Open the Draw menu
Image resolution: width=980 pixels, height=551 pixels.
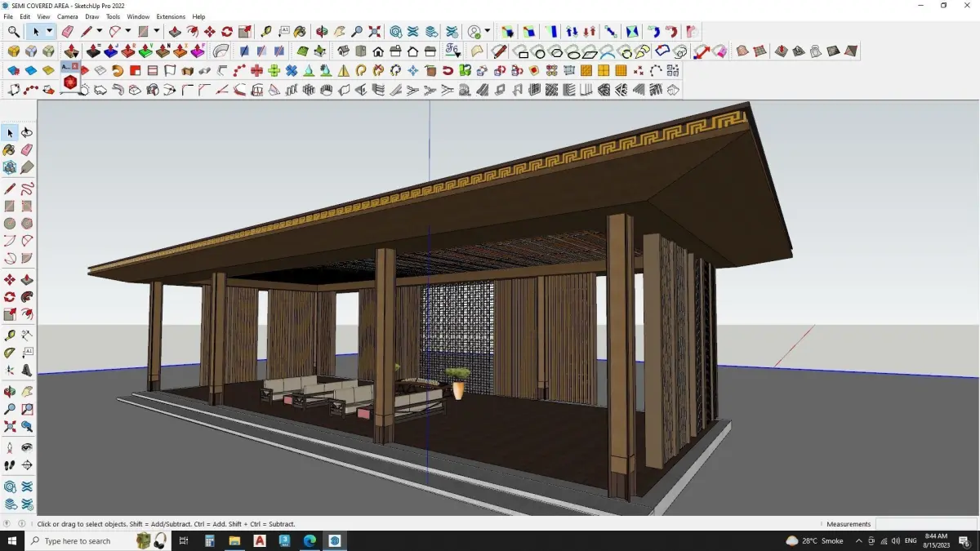click(92, 16)
